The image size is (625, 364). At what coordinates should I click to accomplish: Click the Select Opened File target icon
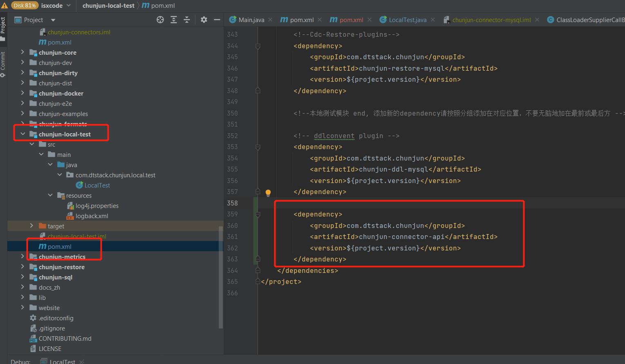(x=160, y=20)
